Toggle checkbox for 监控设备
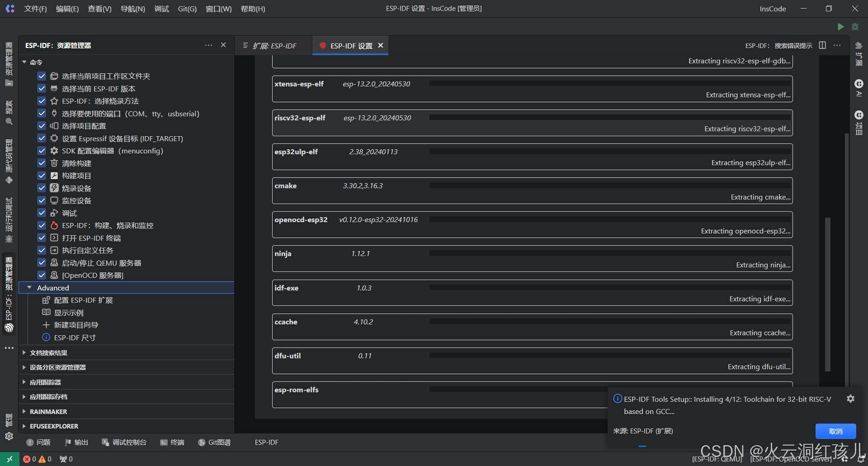Screen dimensions: 868x466 coord(42,200)
